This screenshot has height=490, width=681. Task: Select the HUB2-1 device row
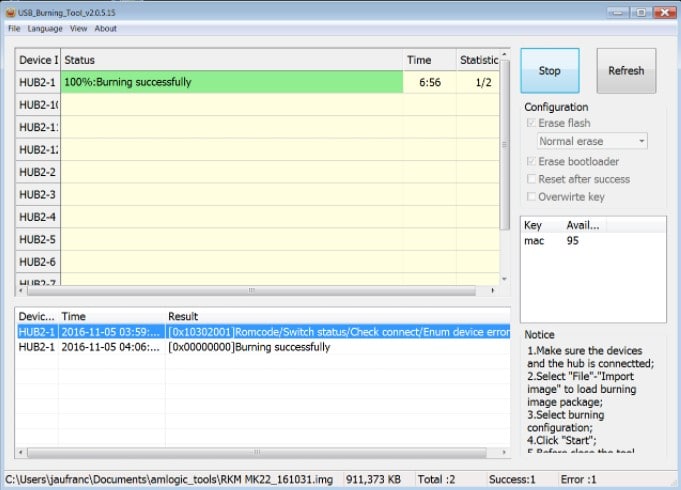pyautogui.click(x=257, y=82)
